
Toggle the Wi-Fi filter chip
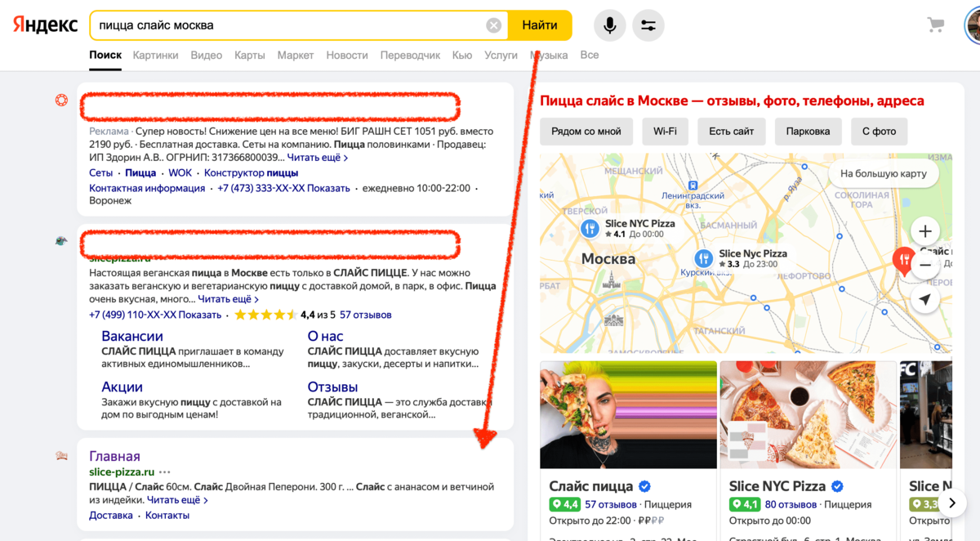665,132
